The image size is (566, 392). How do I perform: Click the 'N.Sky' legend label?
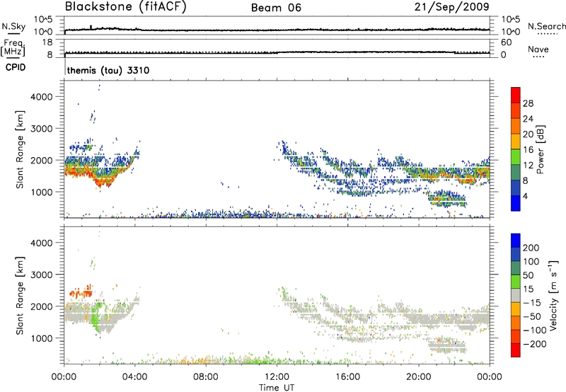[13, 26]
